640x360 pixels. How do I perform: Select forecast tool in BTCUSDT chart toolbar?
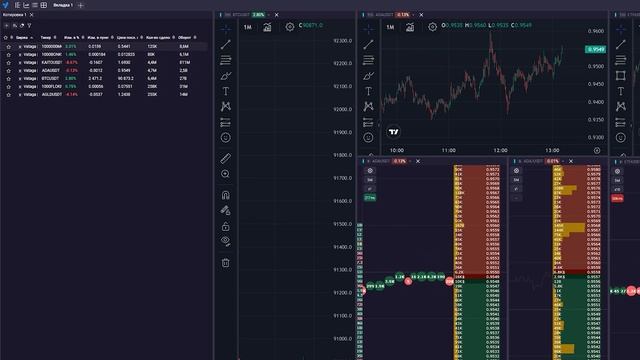click(x=225, y=122)
